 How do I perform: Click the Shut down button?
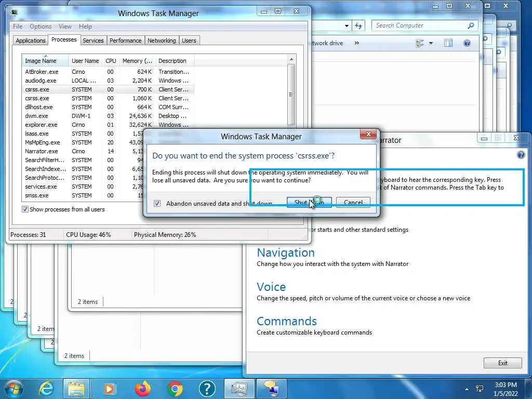[309, 203]
